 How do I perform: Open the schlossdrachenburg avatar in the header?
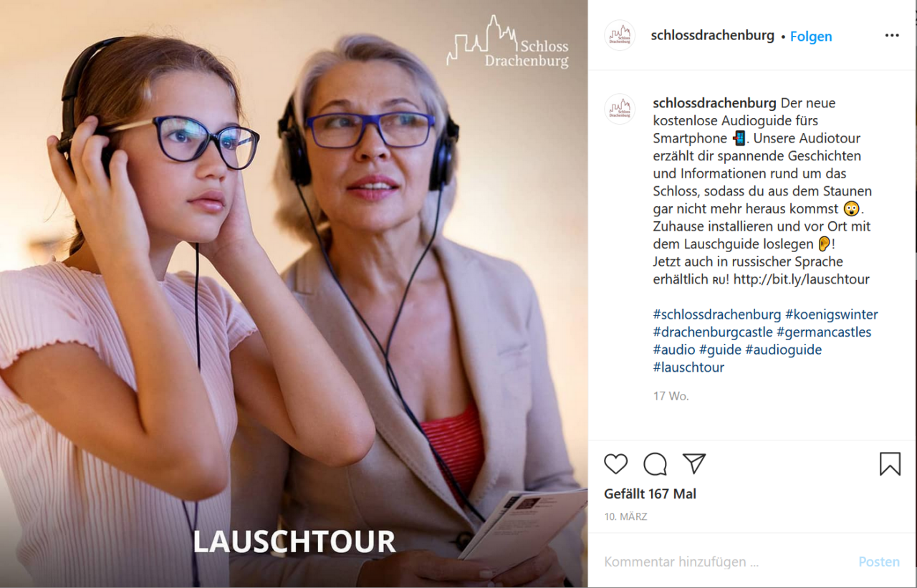pyautogui.click(x=620, y=35)
